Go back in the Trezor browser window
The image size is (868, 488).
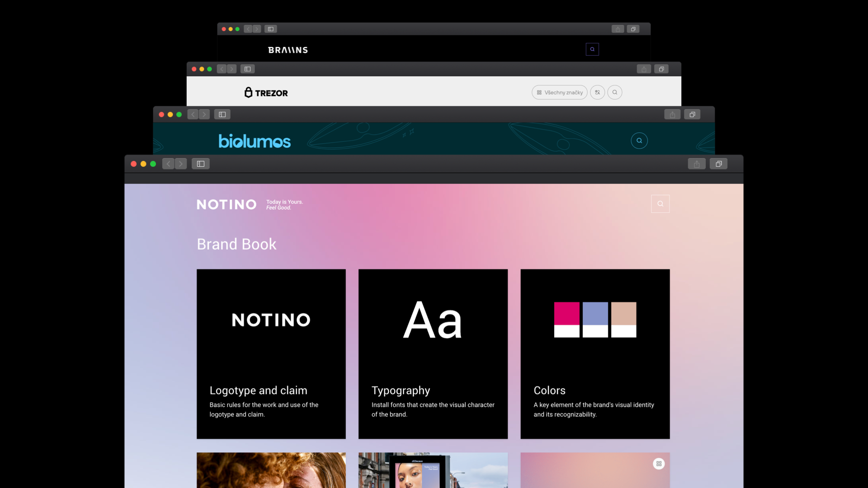(222, 69)
